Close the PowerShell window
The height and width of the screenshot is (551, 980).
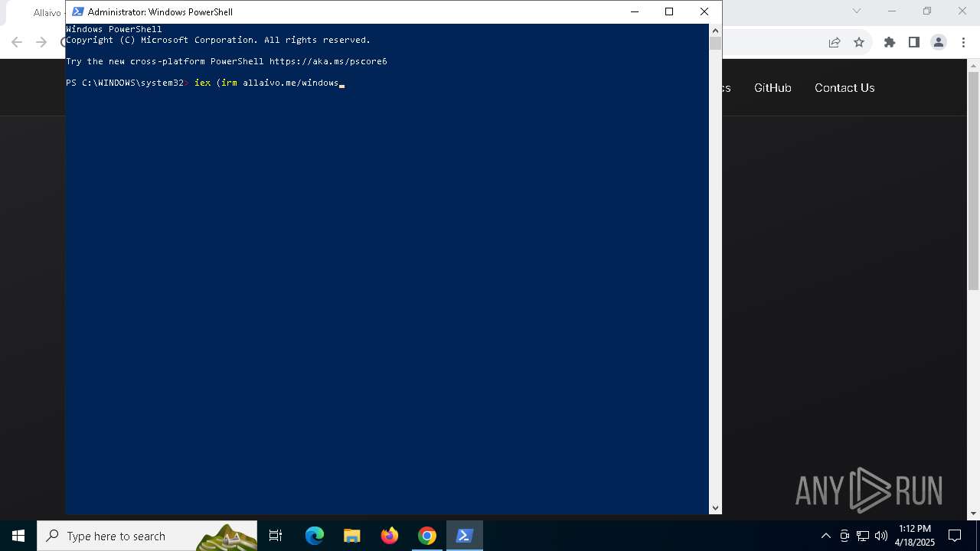point(704,11)
